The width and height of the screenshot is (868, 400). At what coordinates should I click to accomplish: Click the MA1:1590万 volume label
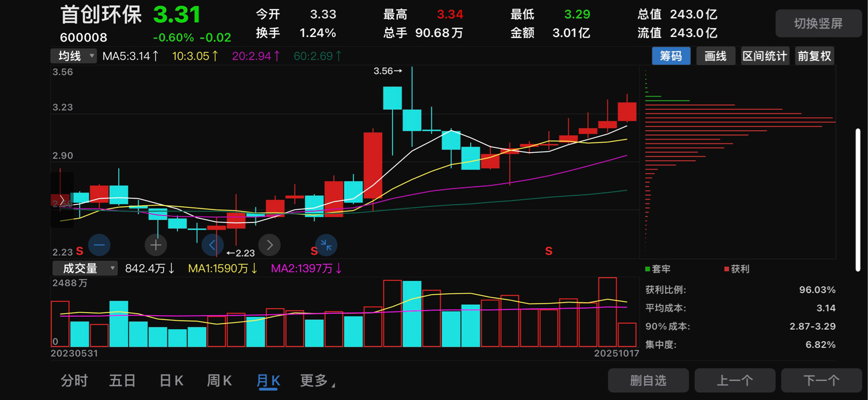(223, 268)
